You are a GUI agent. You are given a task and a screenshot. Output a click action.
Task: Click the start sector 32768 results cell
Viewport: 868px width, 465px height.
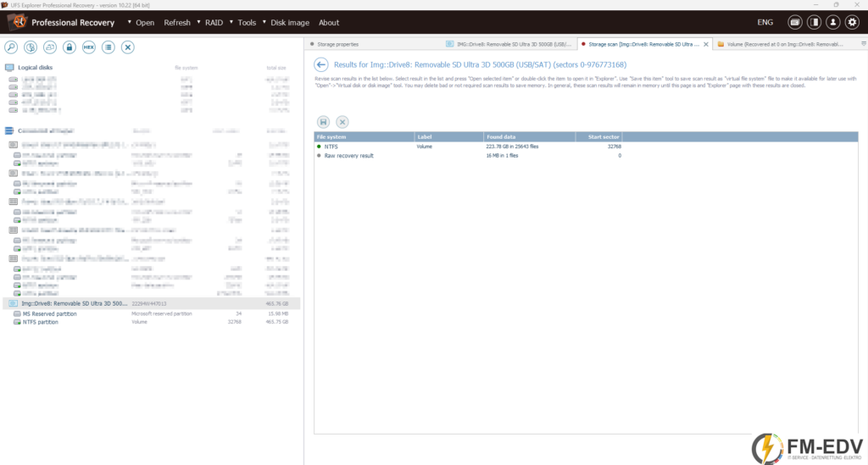point(614,147)
